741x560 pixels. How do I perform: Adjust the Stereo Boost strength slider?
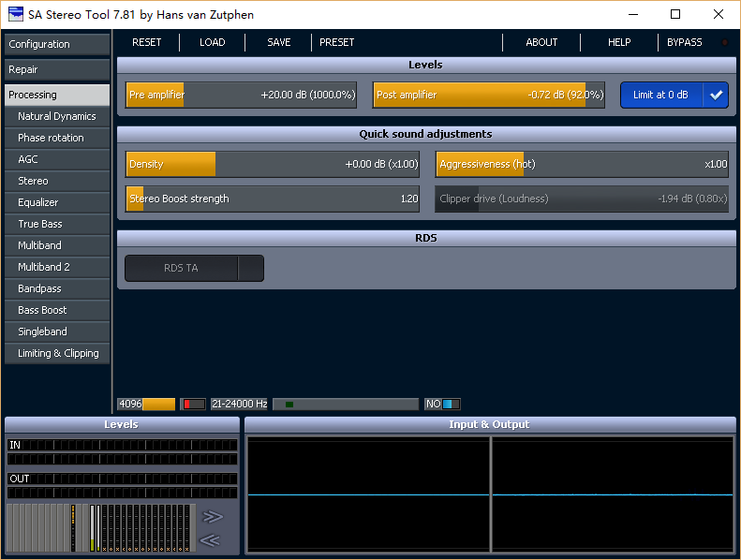(273, 199)
